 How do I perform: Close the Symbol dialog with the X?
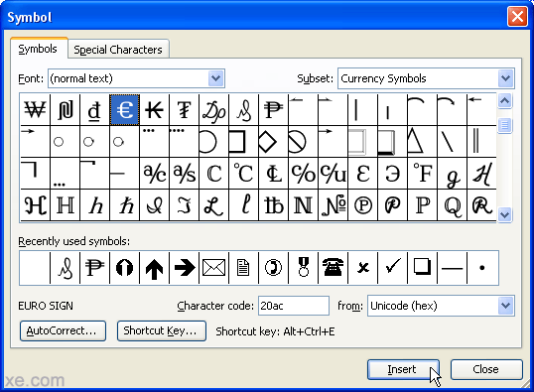coord(517,16)
